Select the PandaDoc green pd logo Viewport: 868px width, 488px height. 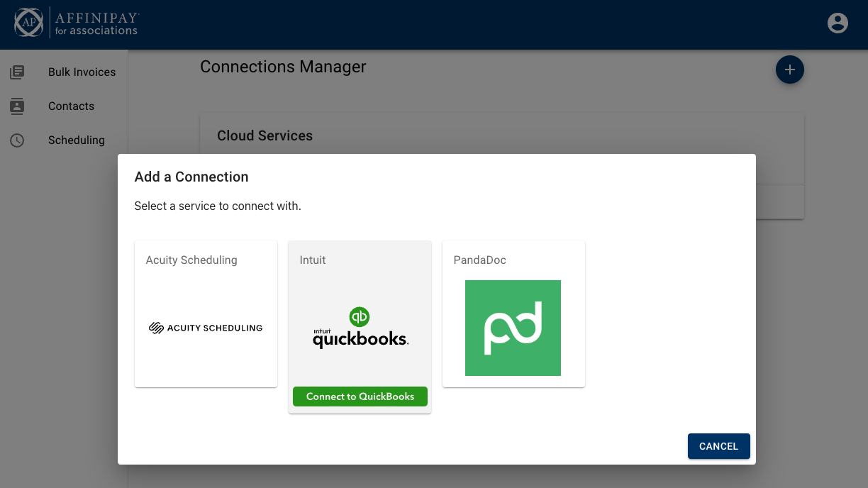513,328
